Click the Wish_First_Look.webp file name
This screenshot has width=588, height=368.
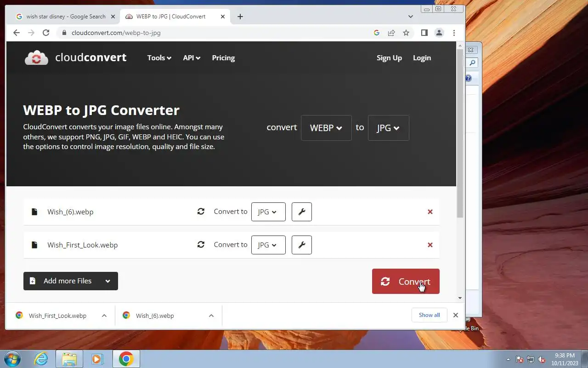[83, 245]
